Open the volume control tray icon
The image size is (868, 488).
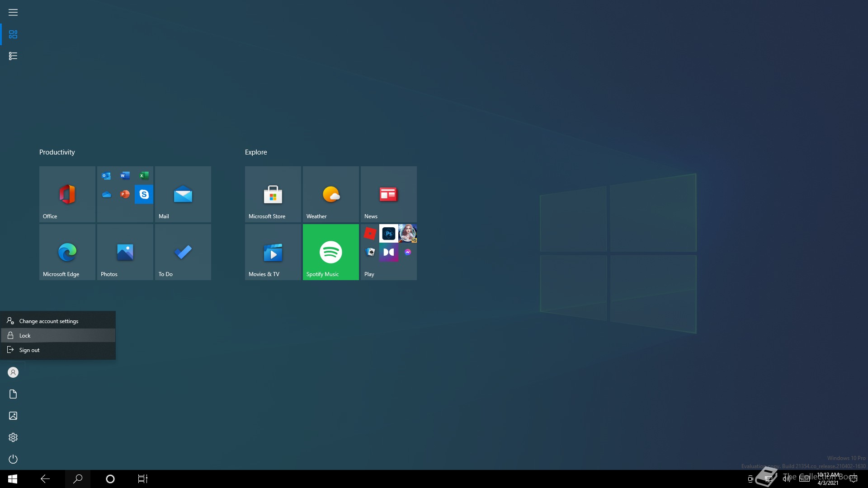pos(787,479)
